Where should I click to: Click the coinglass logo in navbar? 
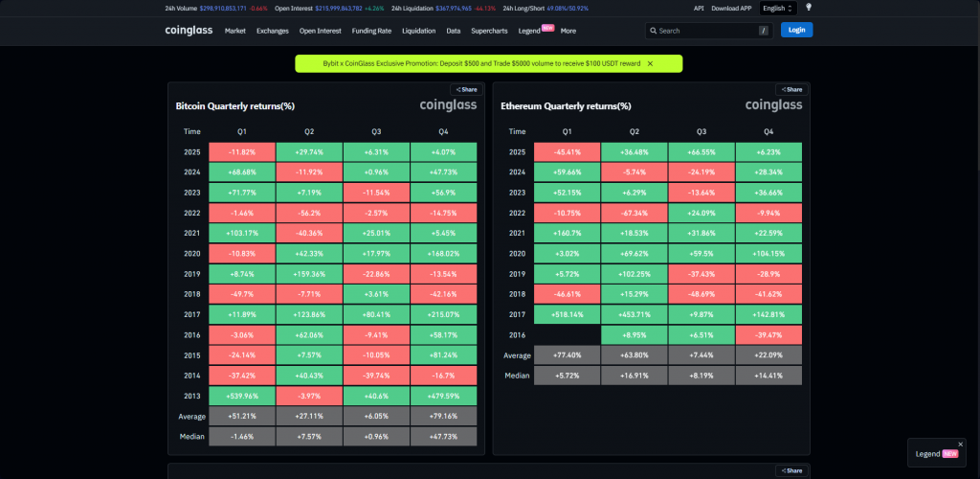click(189, 30)
